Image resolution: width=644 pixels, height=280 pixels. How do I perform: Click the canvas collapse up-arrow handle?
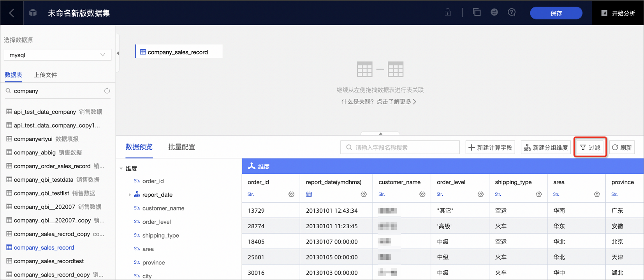tap(380, 133)
